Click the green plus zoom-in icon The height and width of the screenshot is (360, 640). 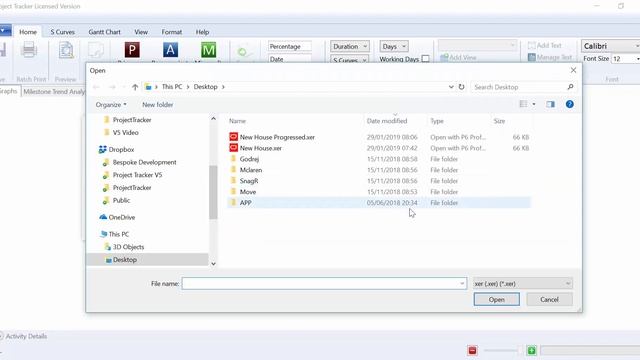(x=531, y=350)
